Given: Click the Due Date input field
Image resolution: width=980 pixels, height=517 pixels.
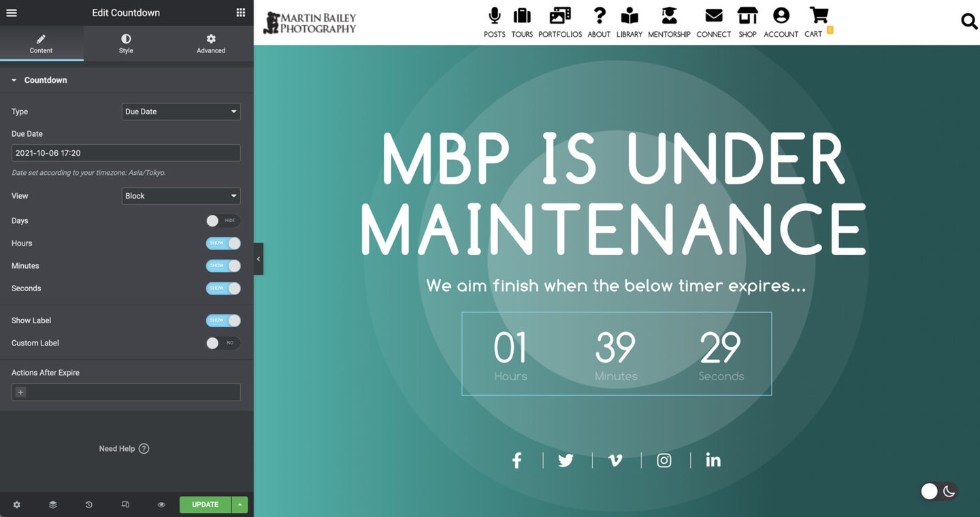Looking at the screenshot, I should coord(126,153).
